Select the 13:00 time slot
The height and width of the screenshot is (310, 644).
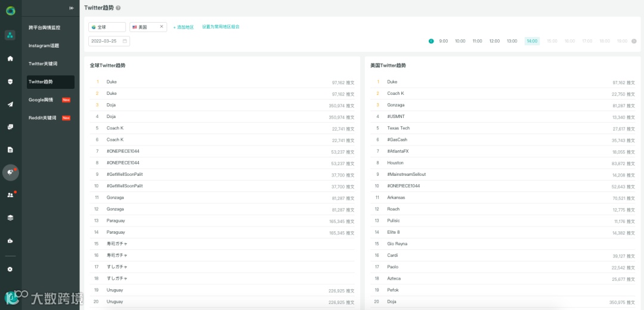tap(512, 41)
